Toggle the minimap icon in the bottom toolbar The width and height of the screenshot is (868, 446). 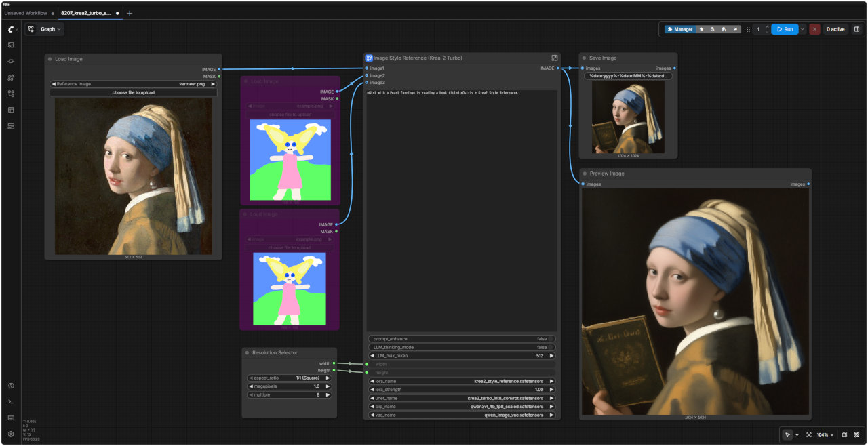coord(844,434)
